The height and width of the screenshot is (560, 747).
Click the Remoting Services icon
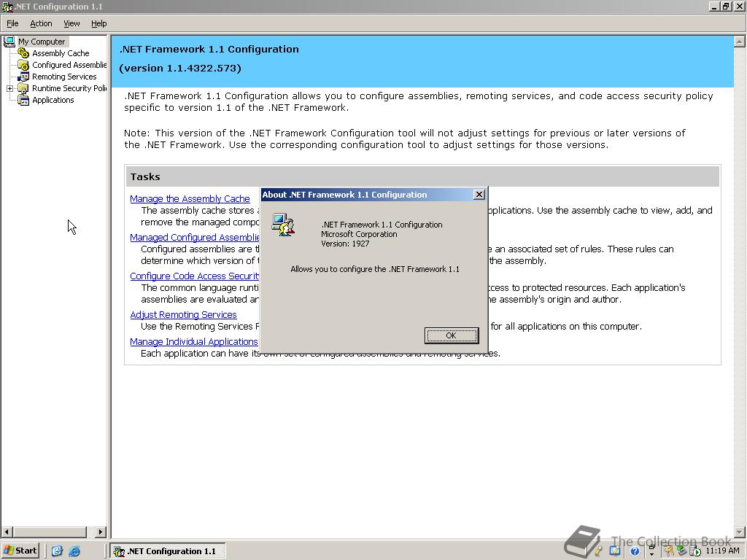[23, 76]
